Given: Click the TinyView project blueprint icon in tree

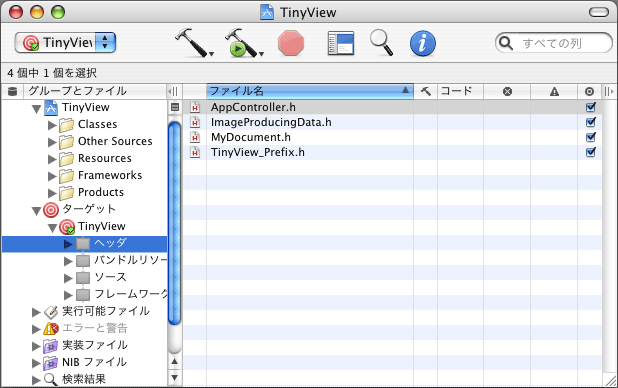Looking at the screenshot, I should pos(51,108).
